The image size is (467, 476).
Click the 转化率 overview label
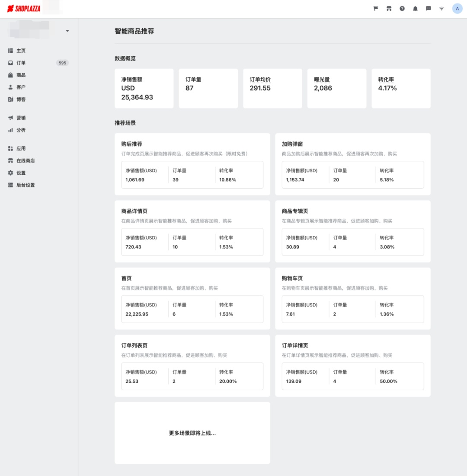(x=386, y=80)
